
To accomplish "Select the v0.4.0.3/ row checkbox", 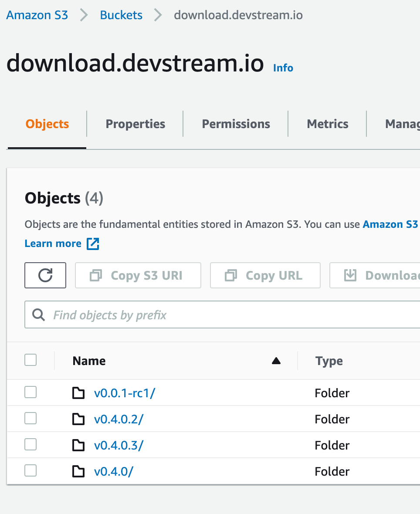I will tap(30, 444).
